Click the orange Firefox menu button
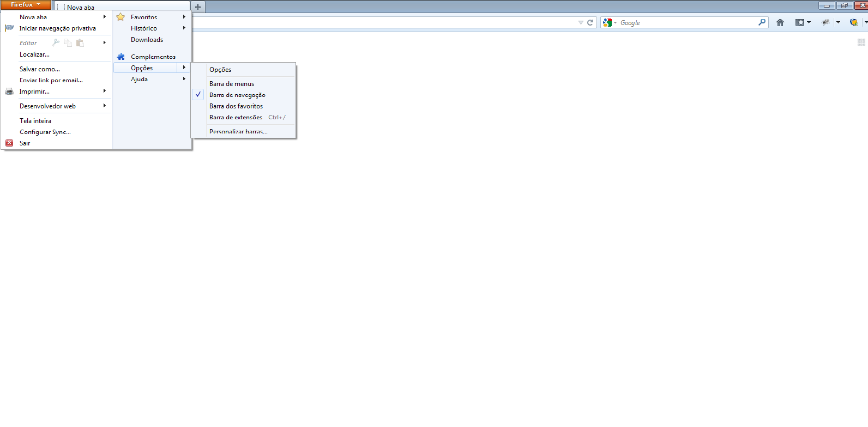This screenshot has width=868, height=427. pyautogui.click(x=26, y=4)
